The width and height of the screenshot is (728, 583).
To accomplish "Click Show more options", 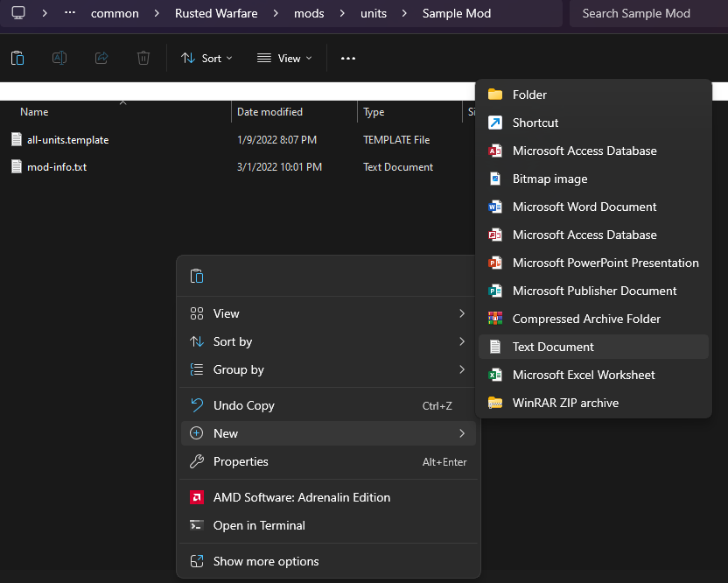I will pyautogui.click(x=266, y=561).
